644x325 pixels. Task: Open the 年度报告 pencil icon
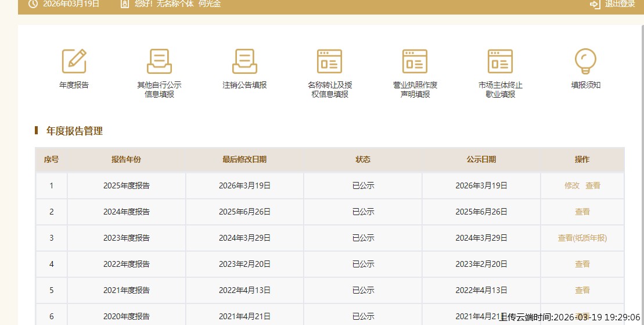coord(74,61)
